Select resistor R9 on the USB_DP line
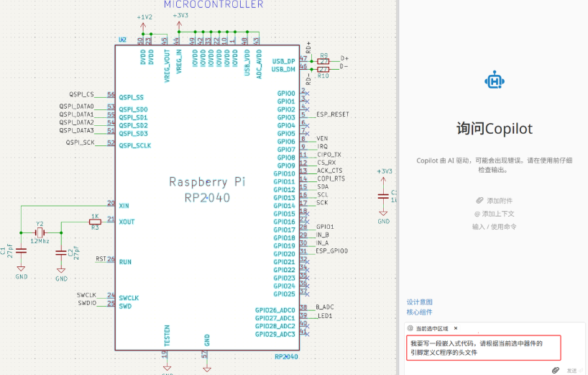This screenshot has width=588, height=375. click(323, 60)
